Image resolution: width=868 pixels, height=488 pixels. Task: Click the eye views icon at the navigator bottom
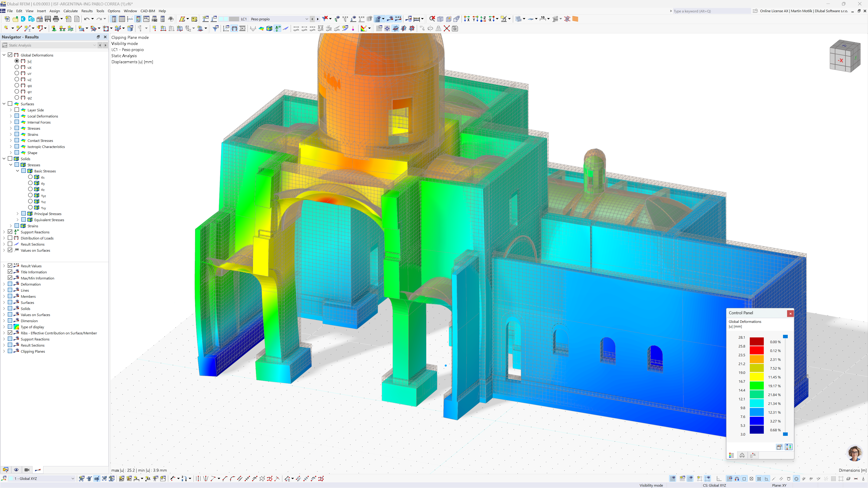(x=16, y=470)
